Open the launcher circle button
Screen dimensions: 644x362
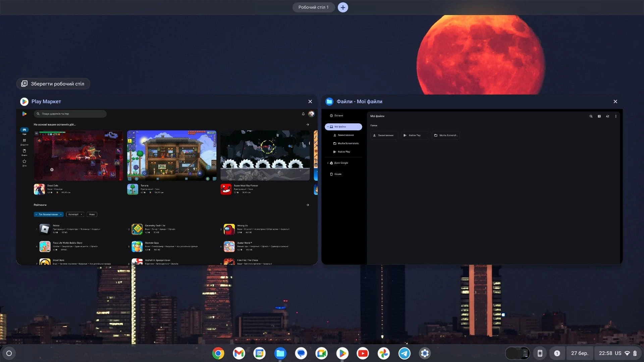9,353
